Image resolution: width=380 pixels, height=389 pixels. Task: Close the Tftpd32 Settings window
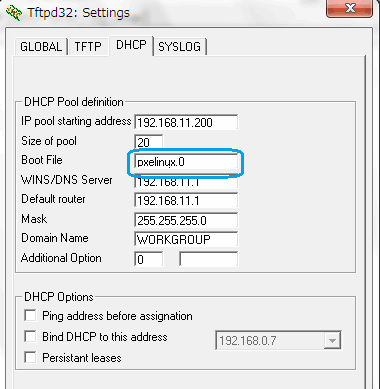[350, 8]
